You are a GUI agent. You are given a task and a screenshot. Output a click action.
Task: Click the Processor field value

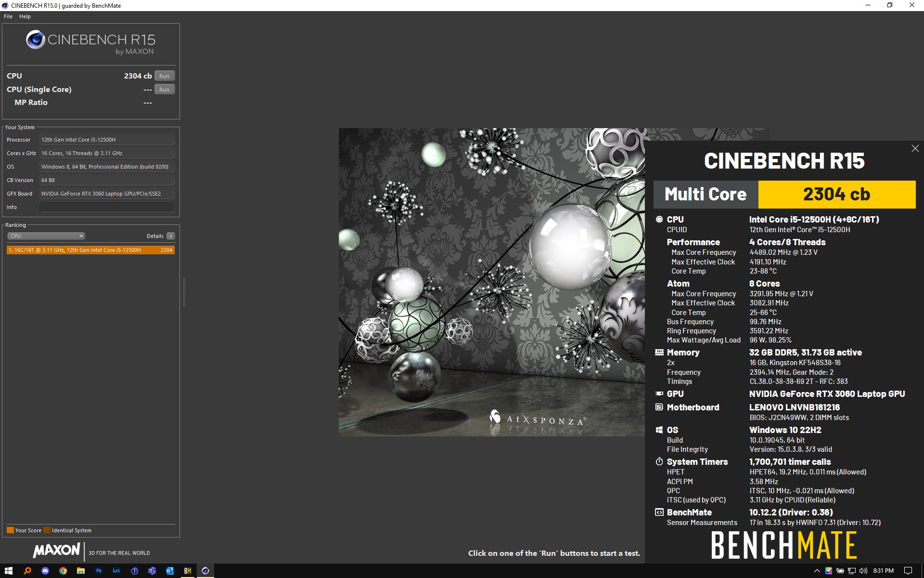[x=107, y=140]
